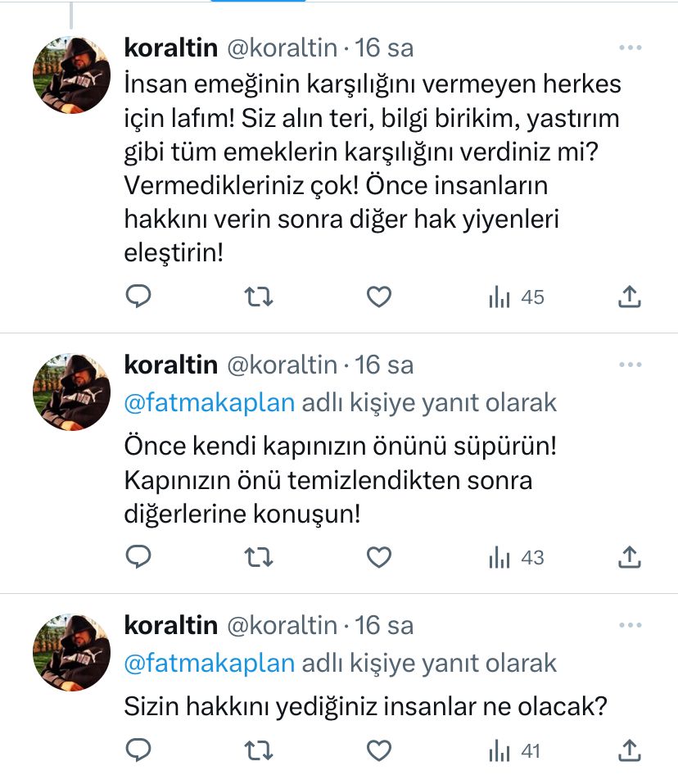Open more options on the second tweet
Image resolution: width=678 pixels, height=784 pixels.
coord(630,365)
